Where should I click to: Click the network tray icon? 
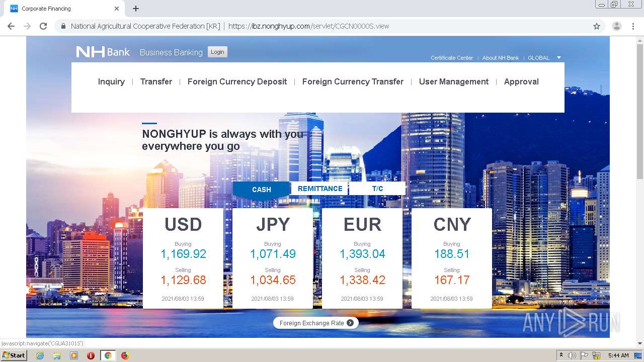596,355
